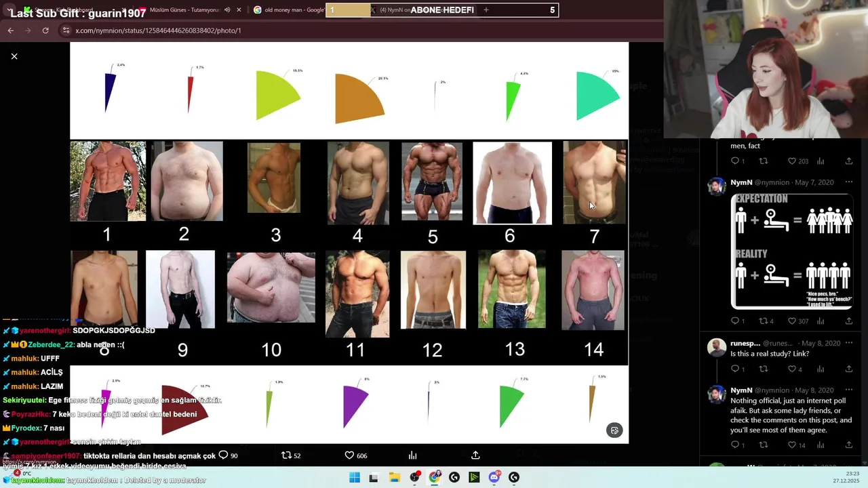Reply to the main photo post with 90 replies
This screenshot has height=488, width=868.
tap(228, 455)
